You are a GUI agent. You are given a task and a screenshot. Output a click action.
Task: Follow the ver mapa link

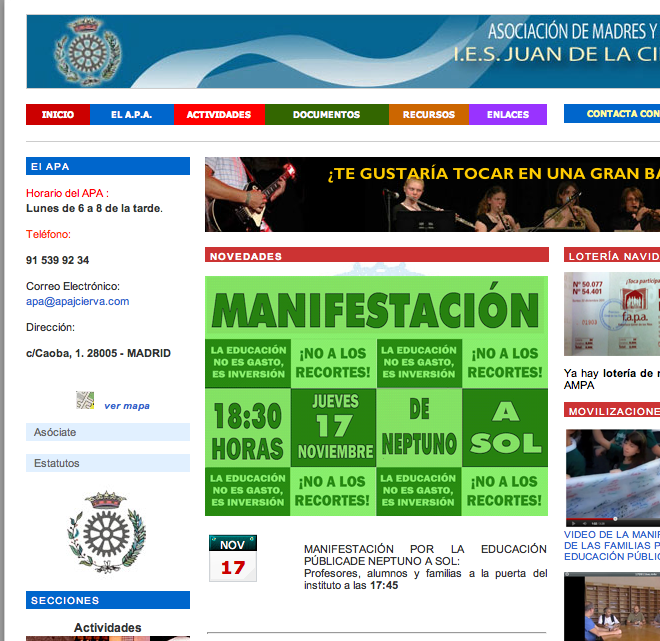point(127,406)
